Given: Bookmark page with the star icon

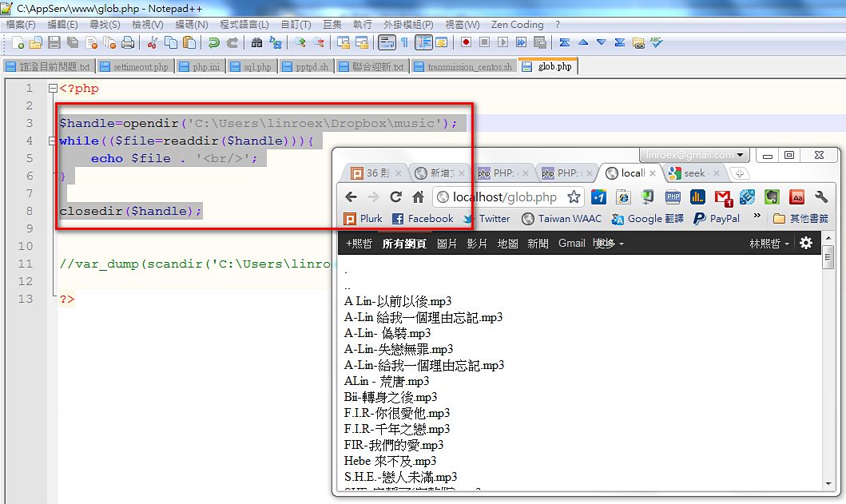Looking at the screenshot, I should [x=574, y=197].
